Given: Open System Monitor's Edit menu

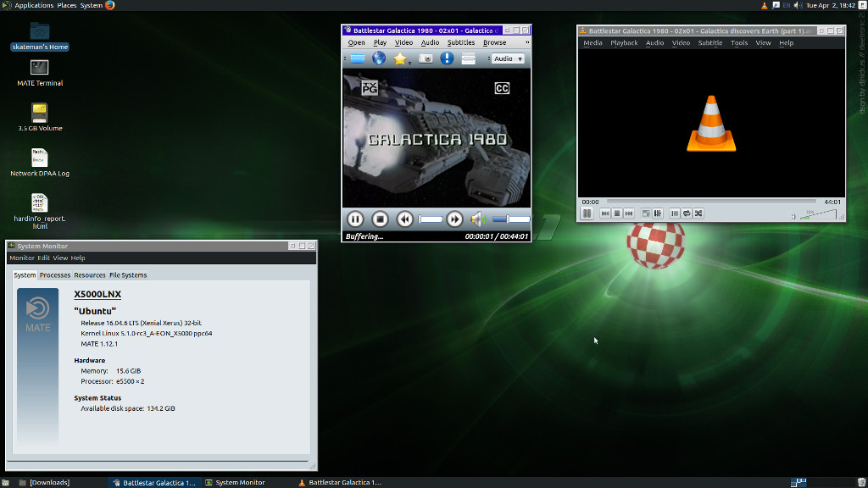Looking at the screenshot, I should (44, 258).
